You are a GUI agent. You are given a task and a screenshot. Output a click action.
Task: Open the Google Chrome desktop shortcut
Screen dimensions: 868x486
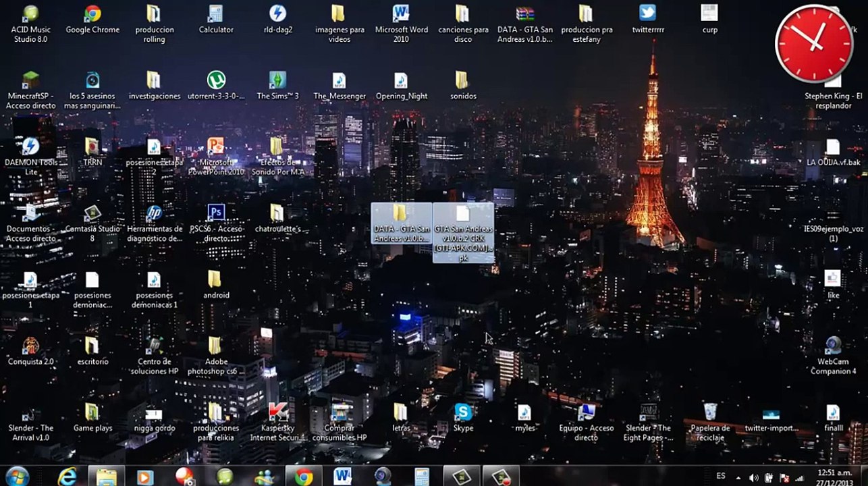(92, 14)
